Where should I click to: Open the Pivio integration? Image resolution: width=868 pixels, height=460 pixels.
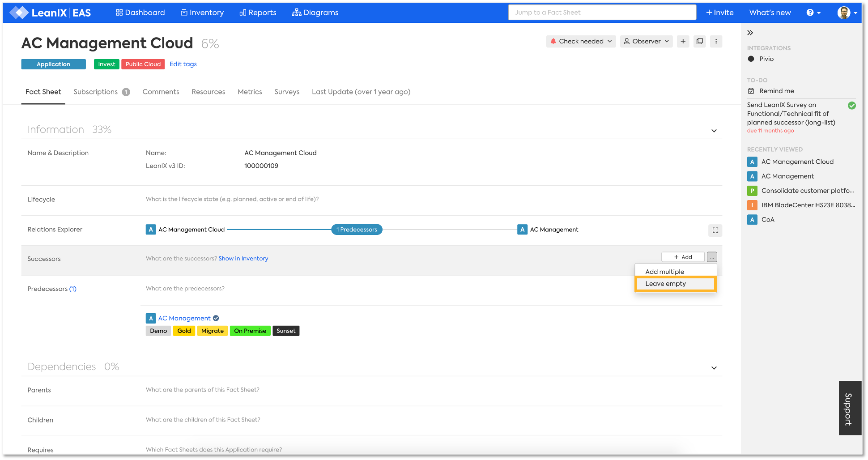coord(761,59)
